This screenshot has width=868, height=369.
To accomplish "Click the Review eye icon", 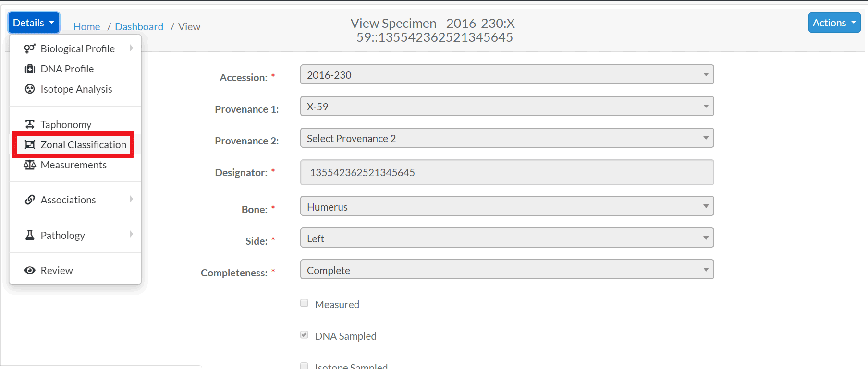I will click(30, 270).
